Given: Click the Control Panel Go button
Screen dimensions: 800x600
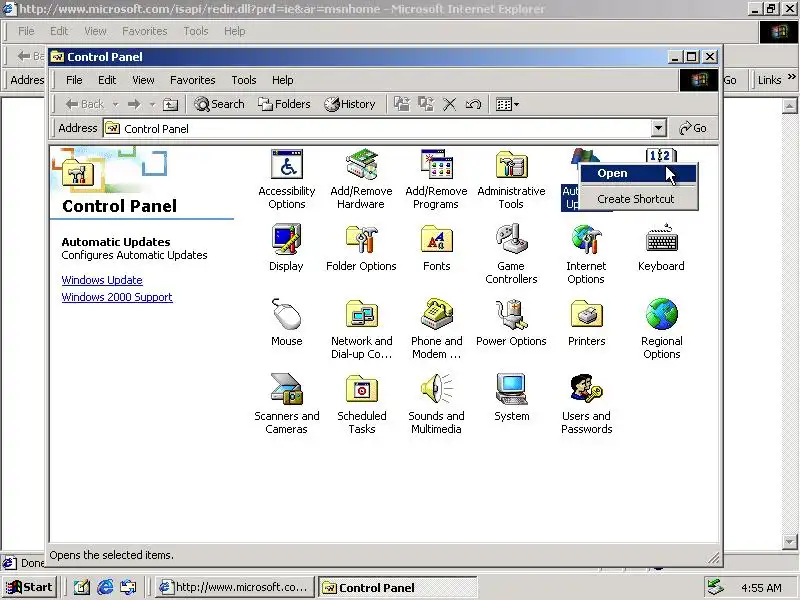Looking at the screenshot, I should tap(693, 128).
